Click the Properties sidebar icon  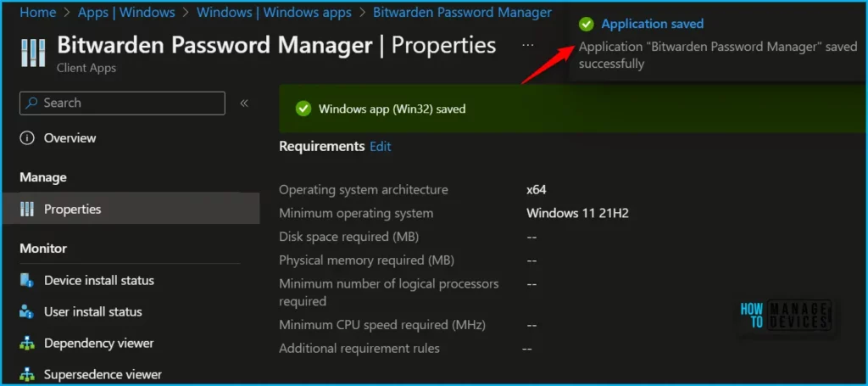26,209
